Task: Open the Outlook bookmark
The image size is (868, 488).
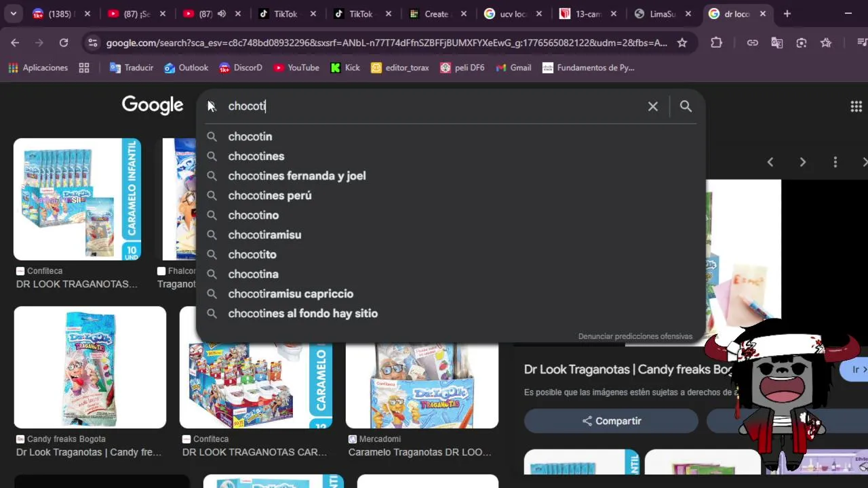Action: [186, 68]
